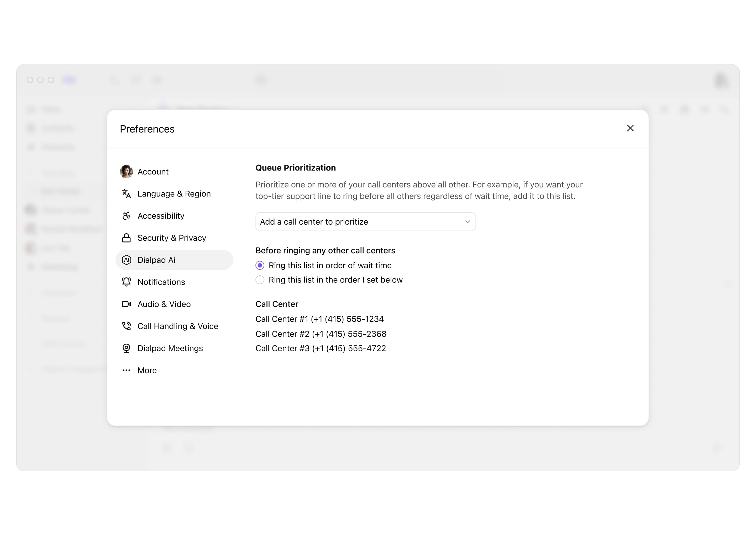Image resolution: width=756 pixels, height=536 pixels.
Task: Click the dropdown chevron arrow
Action: (468, 222)
